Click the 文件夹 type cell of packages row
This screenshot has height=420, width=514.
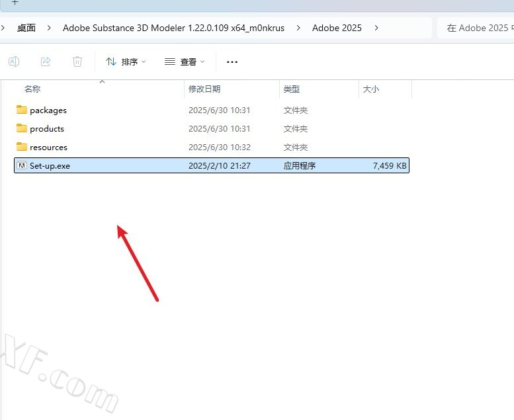[295, 110]
